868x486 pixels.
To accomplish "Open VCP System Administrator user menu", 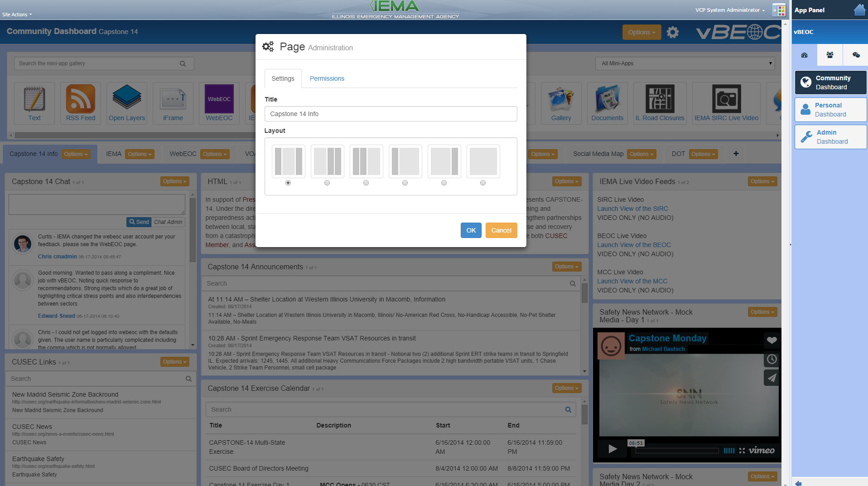I will (x=730, y=10).
